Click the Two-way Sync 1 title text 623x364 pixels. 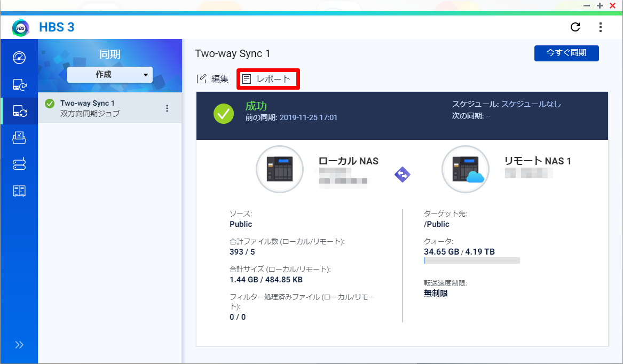[232, 54]
